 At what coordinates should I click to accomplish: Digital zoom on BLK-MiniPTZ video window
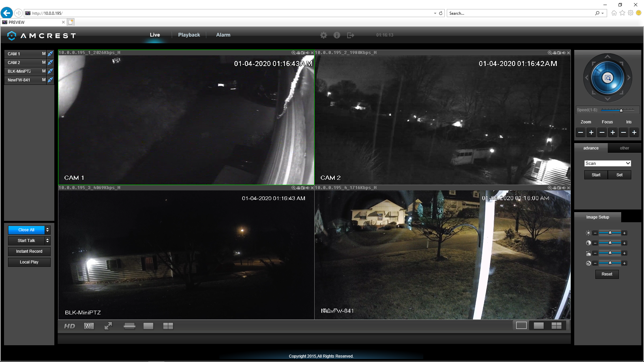[x=293, y=188]
